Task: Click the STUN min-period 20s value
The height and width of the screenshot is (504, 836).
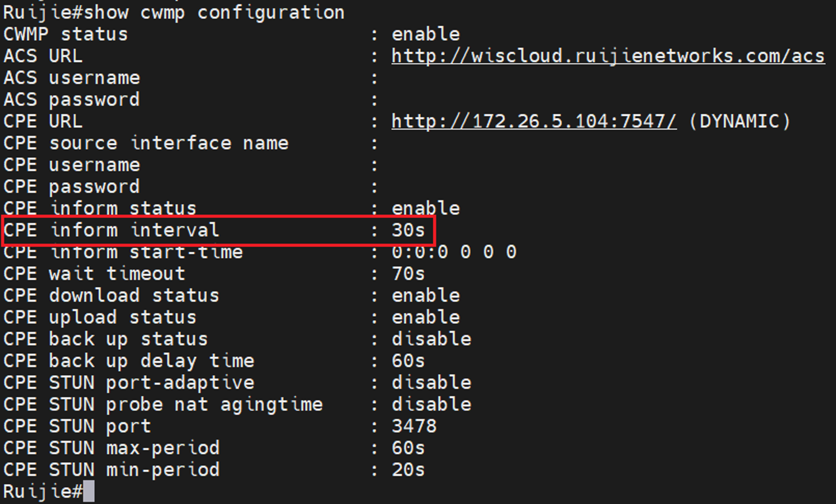Action: 408,469
